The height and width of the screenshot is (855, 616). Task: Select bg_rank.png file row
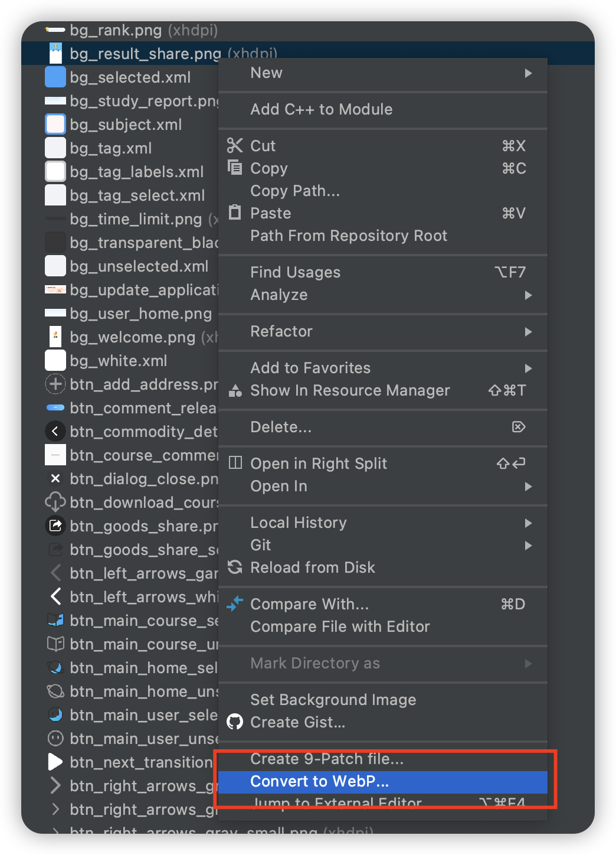(x=308, y=30)
